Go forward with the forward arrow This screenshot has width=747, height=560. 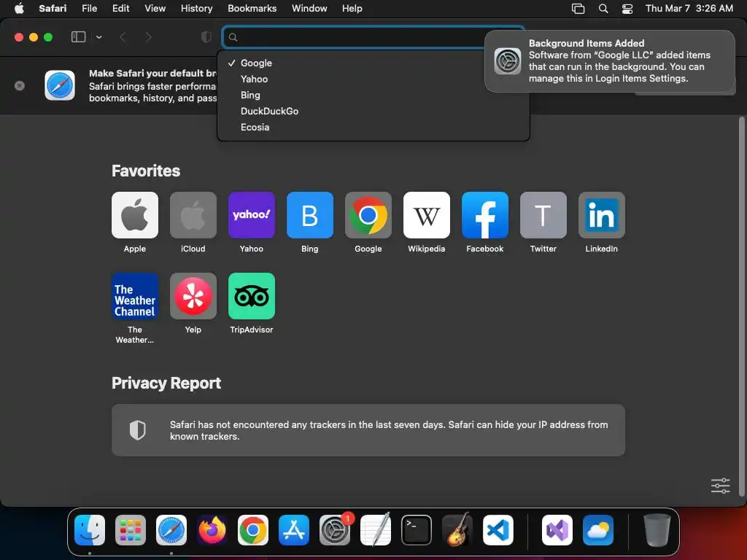pos(148,37)
